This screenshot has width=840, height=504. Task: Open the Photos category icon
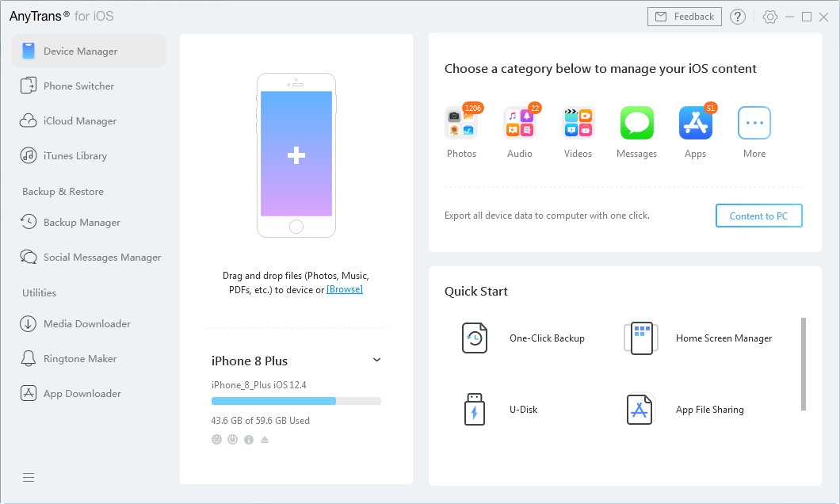coord(461,123)
